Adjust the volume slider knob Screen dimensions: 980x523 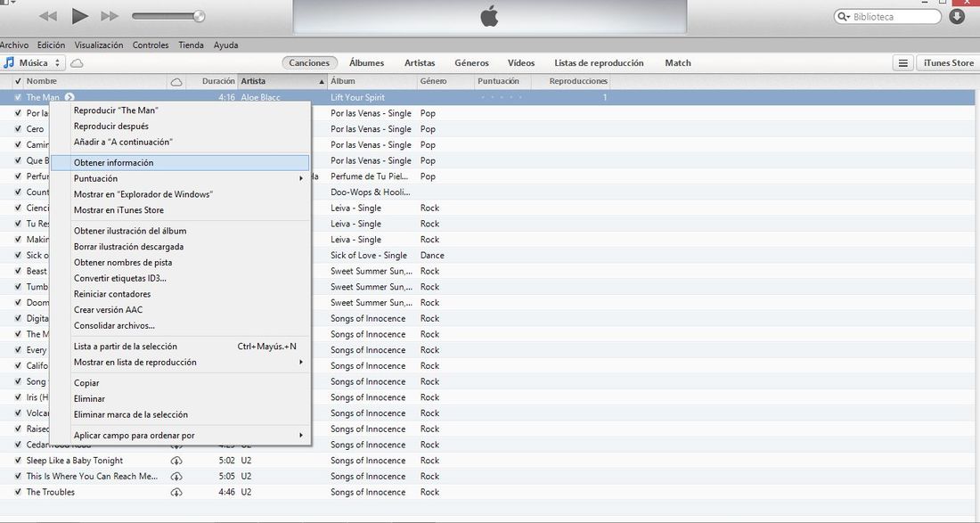coord(199,16)
